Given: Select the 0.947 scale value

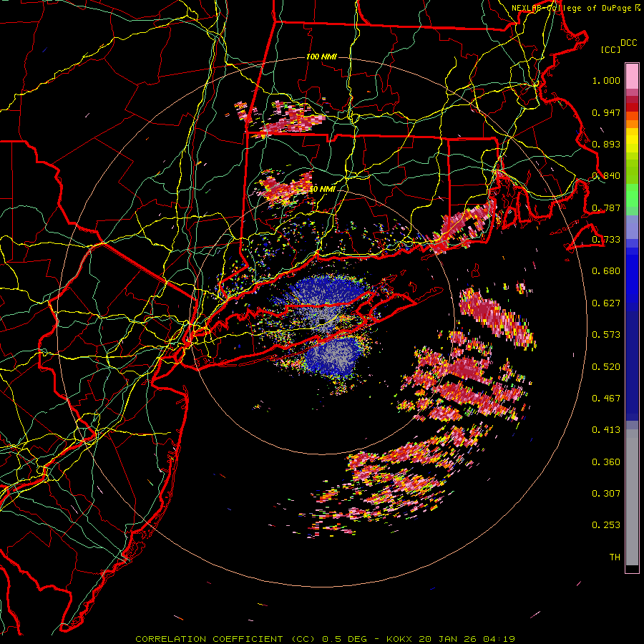Looking at the screenshot, I should (606, 112).
